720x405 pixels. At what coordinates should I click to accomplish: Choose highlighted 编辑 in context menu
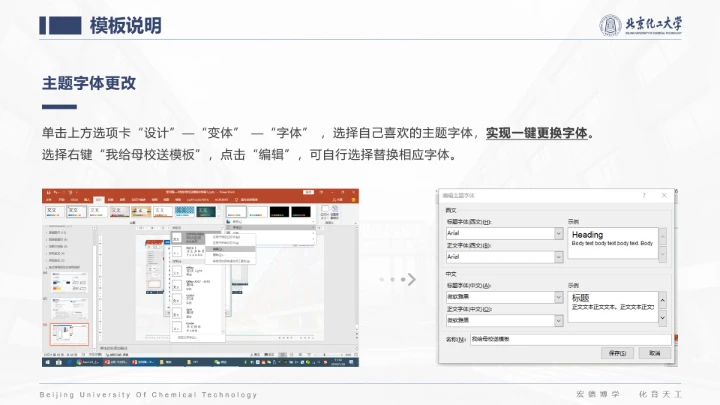coord(232,249)
